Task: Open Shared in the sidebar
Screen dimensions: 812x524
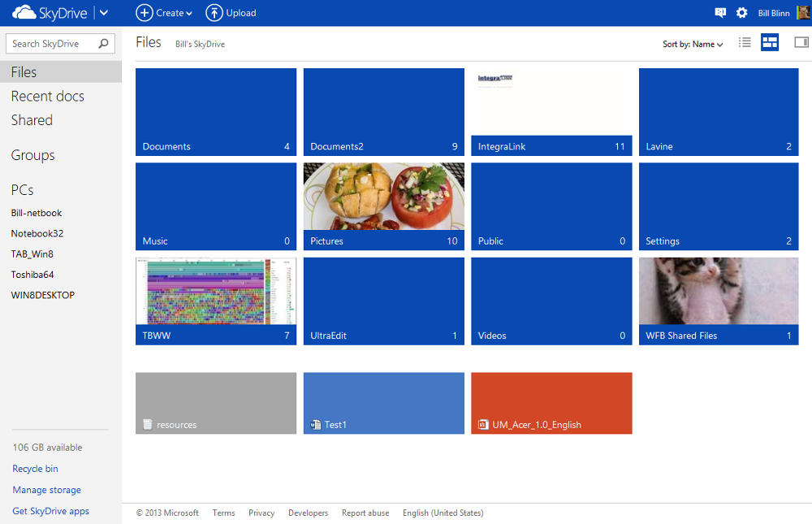Action: [32, 119]
